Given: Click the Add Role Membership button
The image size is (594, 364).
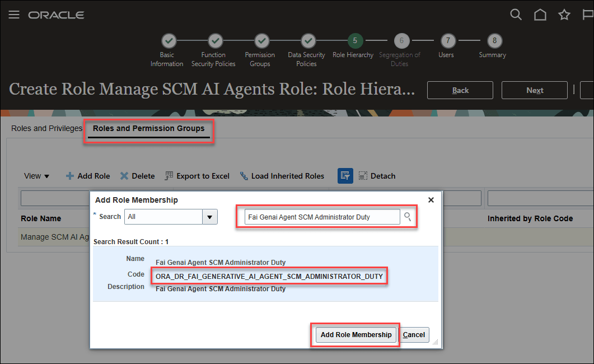Looking at the screenshot, I should click(355, 334).
